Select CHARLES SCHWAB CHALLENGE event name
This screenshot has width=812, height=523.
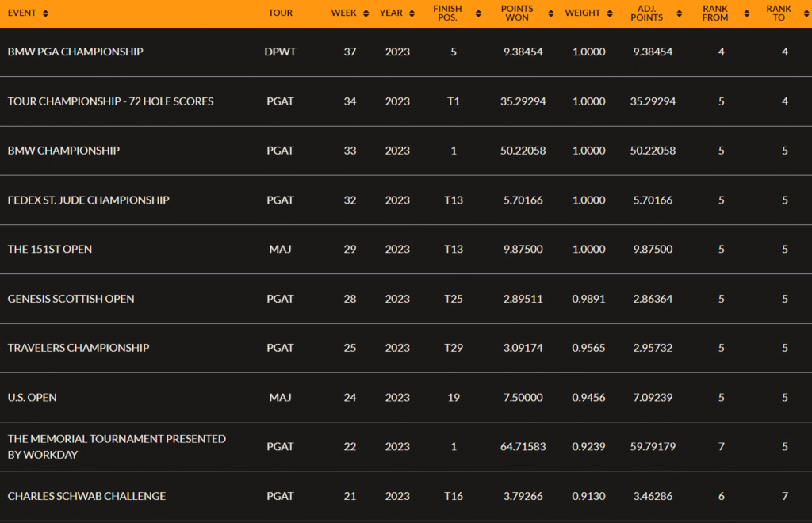[86, 497]
